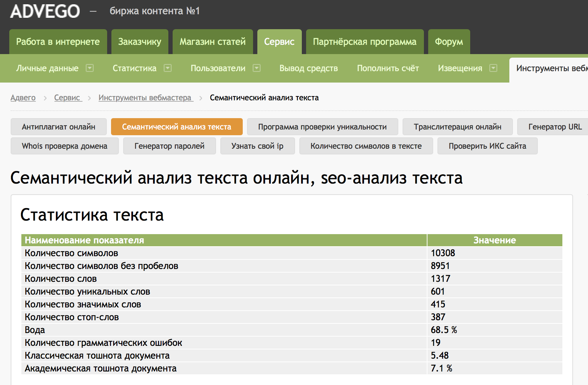Click Извещения menu item
588x385 pixels.
coord(460,68)
